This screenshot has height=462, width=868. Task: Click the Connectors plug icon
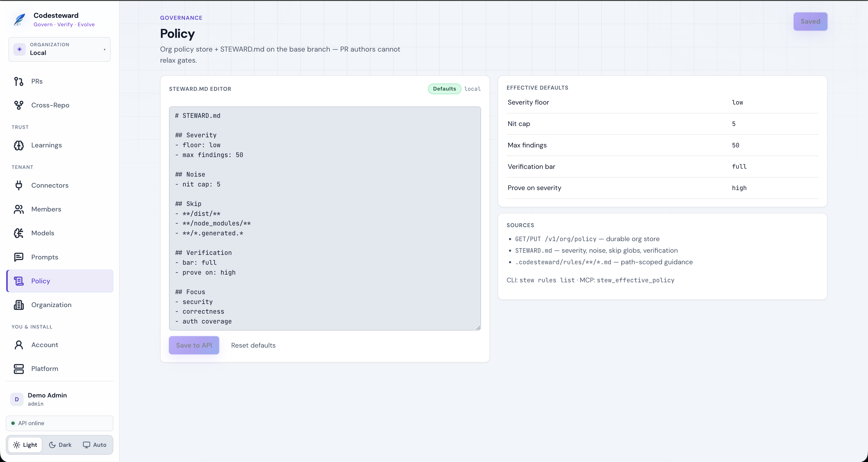click(x=19, y=185)
